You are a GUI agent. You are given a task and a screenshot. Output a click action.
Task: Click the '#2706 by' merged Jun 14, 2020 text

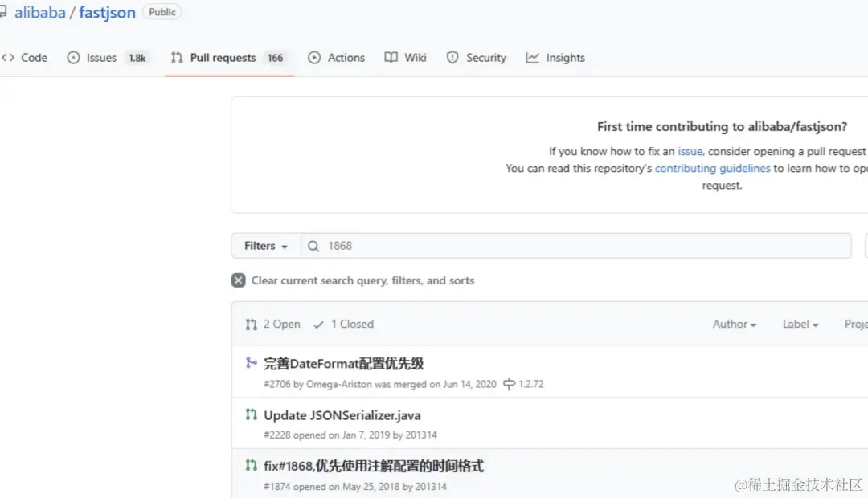[x=379, y=384]
